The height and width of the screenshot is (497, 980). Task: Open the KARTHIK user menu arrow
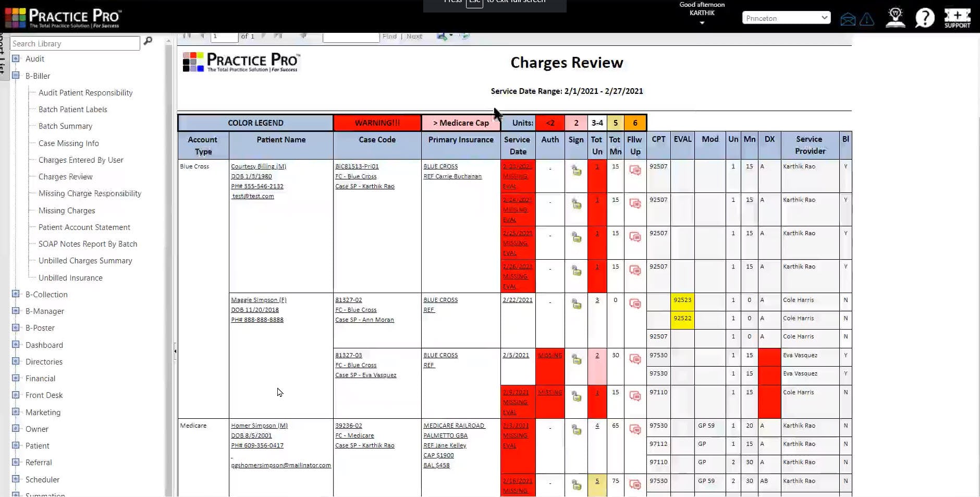(x=702, y=23)
